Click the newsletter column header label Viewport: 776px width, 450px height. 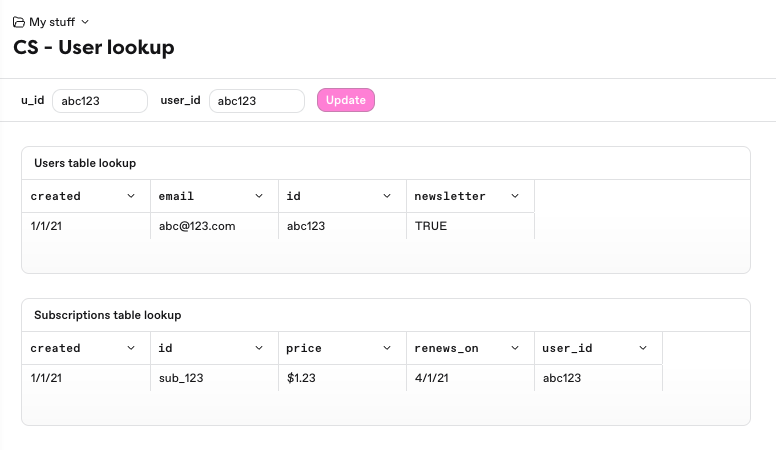click(450, 196)
